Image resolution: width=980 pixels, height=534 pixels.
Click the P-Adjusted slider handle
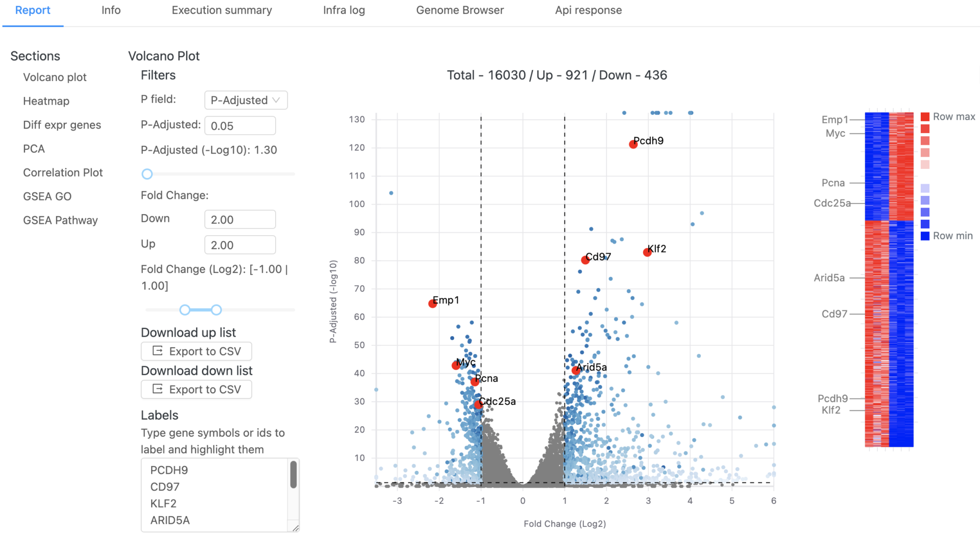pos(147,174)
